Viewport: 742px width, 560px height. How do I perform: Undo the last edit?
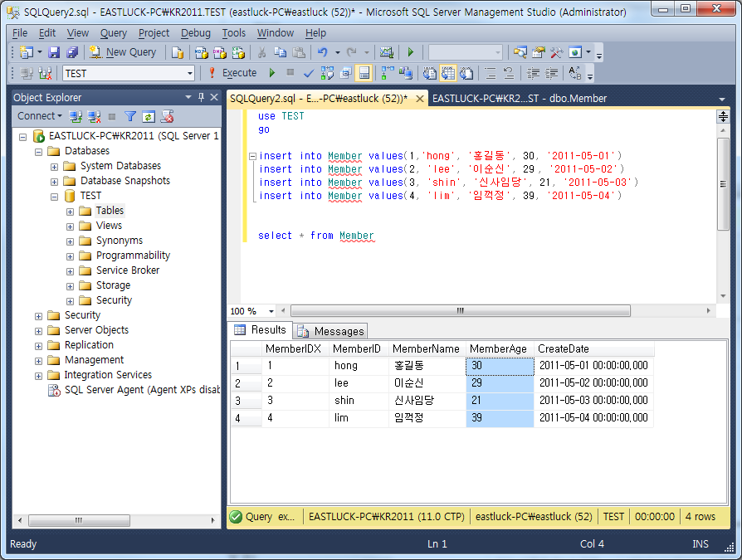pos(323,52)
